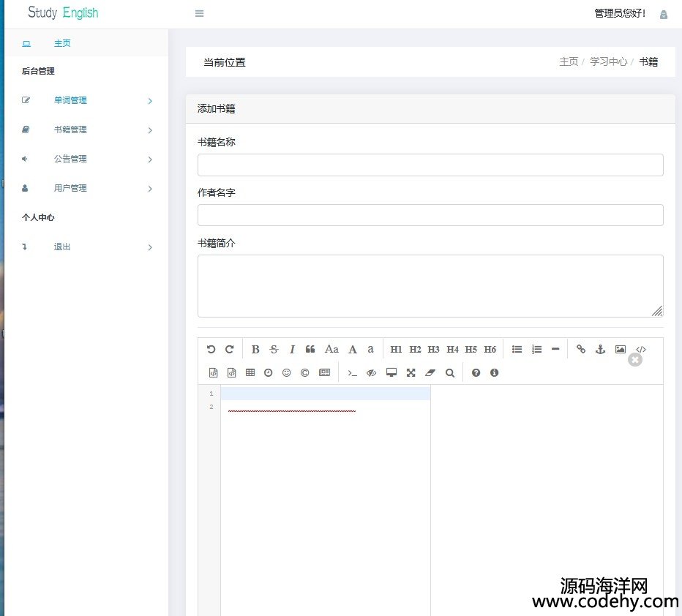Image resolution: width=682 pixels, height=616 pixels.
Task: Insert a table in the editor
Action: tap(250, 372)
